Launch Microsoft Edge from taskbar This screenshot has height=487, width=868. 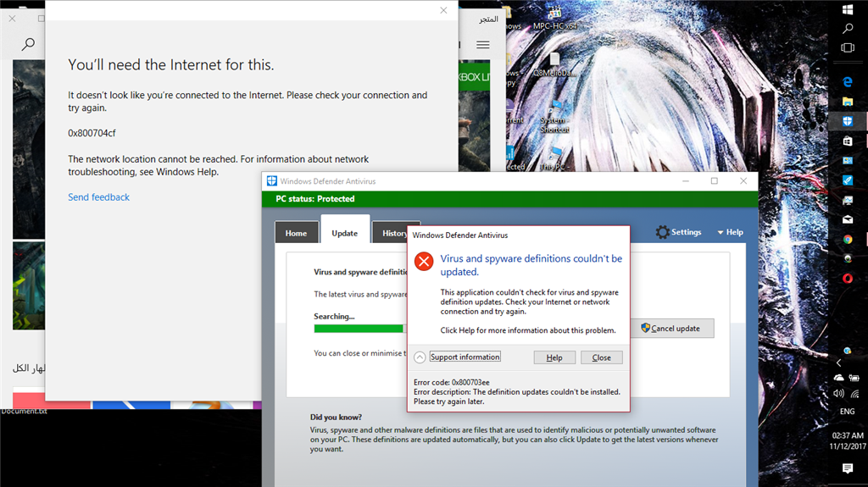848,82
